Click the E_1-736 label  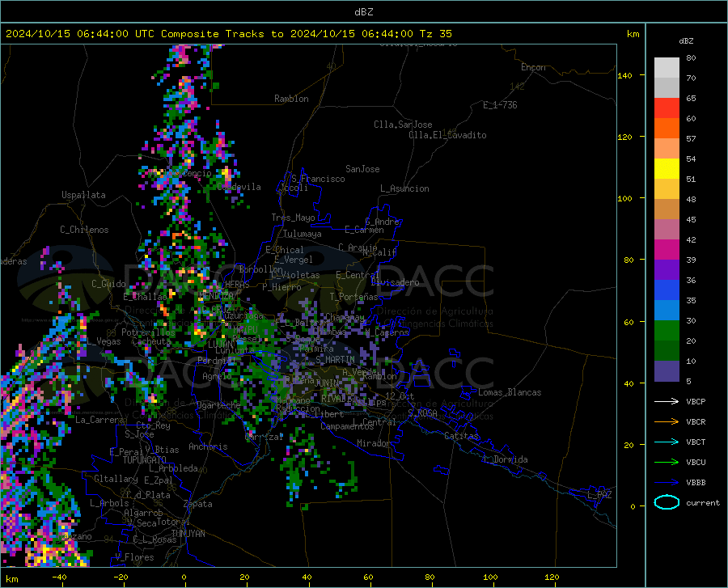(500, 105)
